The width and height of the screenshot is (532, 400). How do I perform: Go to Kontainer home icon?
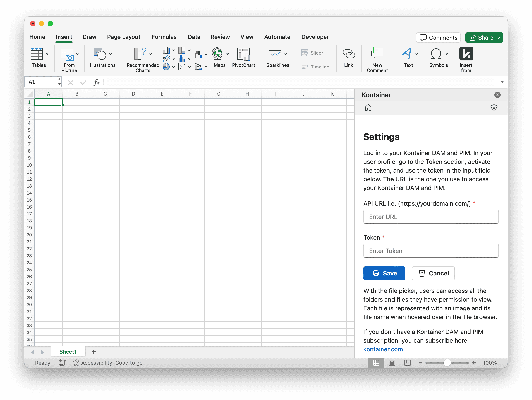point(368,108)
